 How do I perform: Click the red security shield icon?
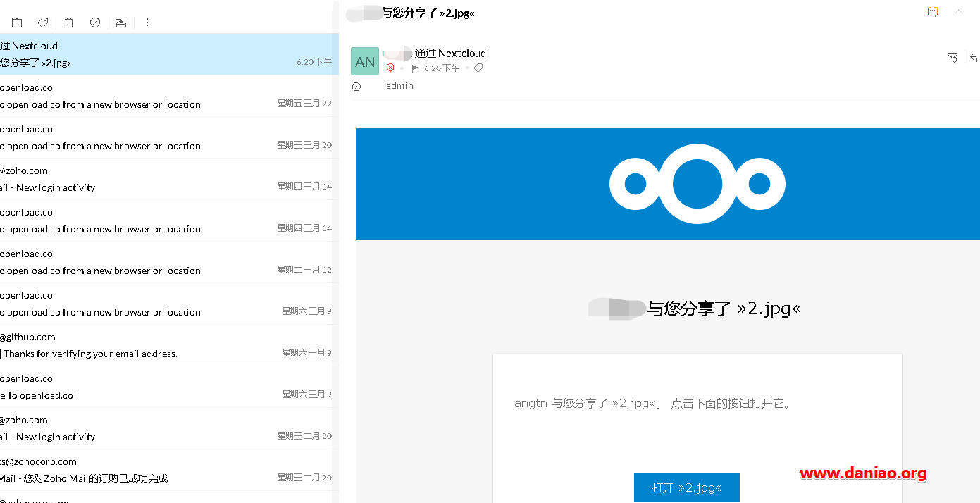(x=390, y=68)
